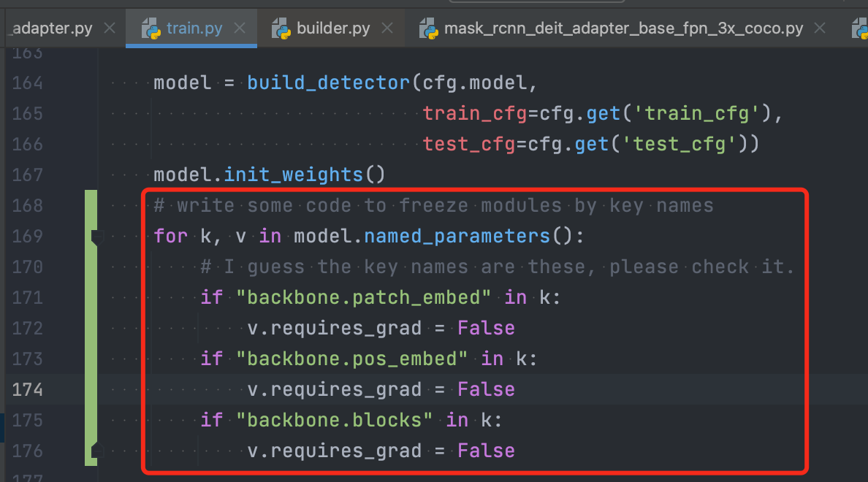The width and height of the screenshot is (868, 482).
Task: Switch to the _adapter.py tab
Action: click(x=51, y=28)
